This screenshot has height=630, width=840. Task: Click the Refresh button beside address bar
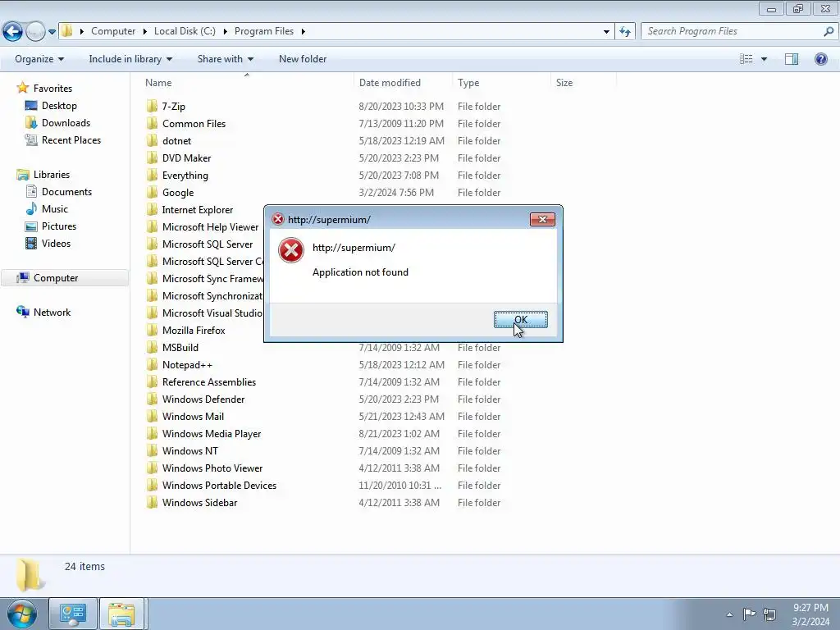[624, 31]
